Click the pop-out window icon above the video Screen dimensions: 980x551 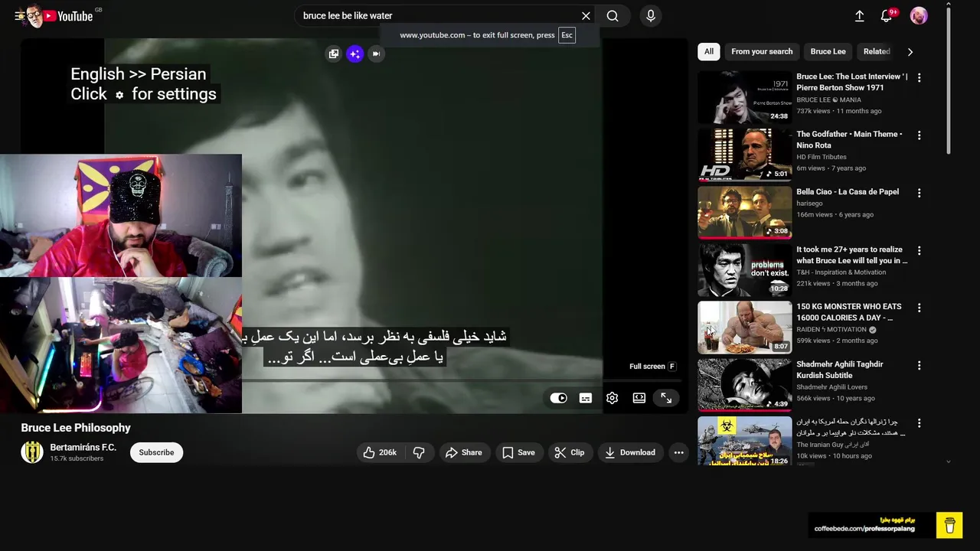(333, 54)
